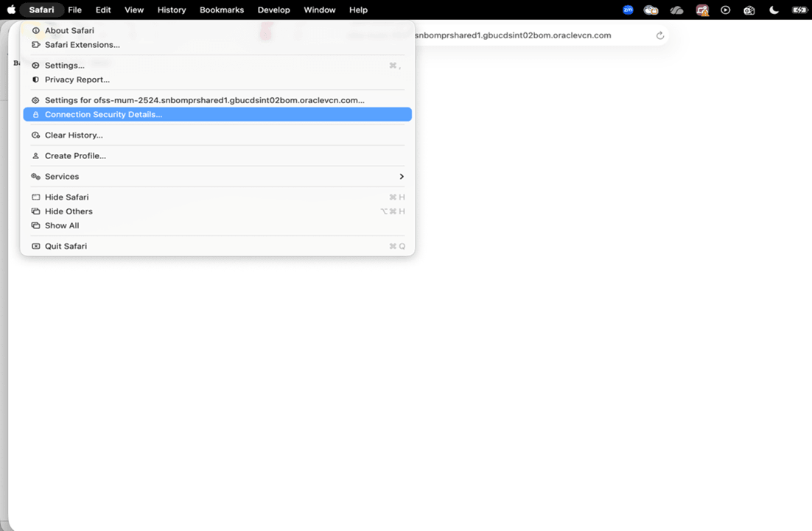Click the gears icon beside Services

click(x=35, y=177)
